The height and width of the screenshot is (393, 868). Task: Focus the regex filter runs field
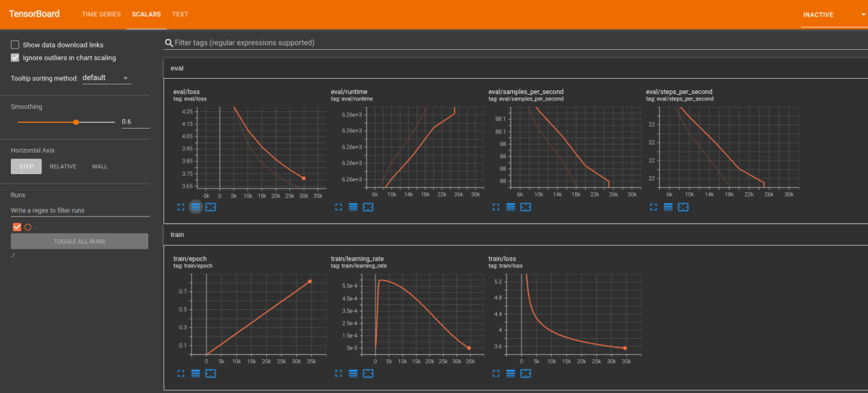[x=80, y=210]
